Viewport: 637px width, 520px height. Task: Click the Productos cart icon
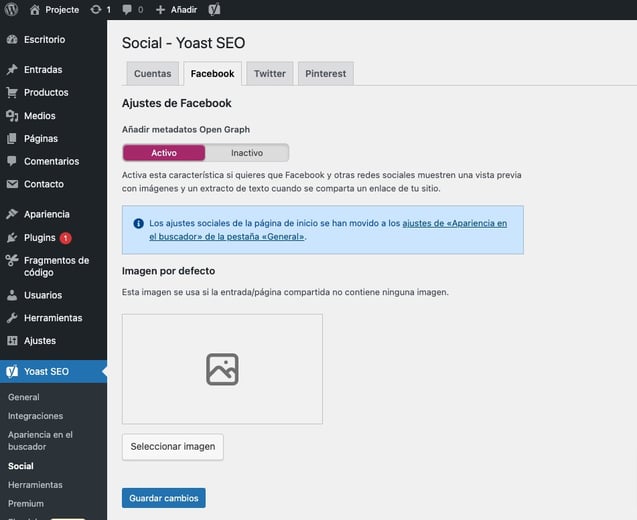tap(12, 93)
